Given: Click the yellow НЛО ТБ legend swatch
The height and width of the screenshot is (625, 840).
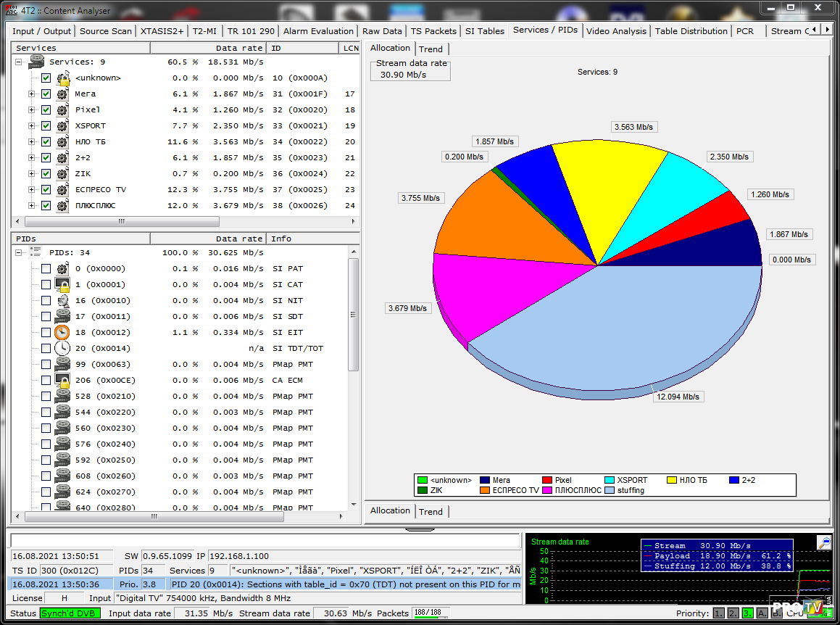Looking at the screenshot, I should [672, 480].
